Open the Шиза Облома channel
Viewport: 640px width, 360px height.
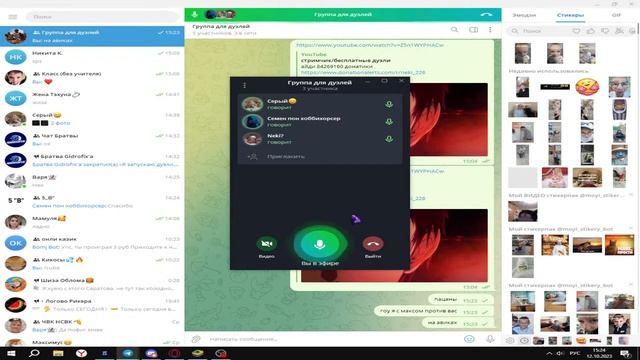coord(92,284)
